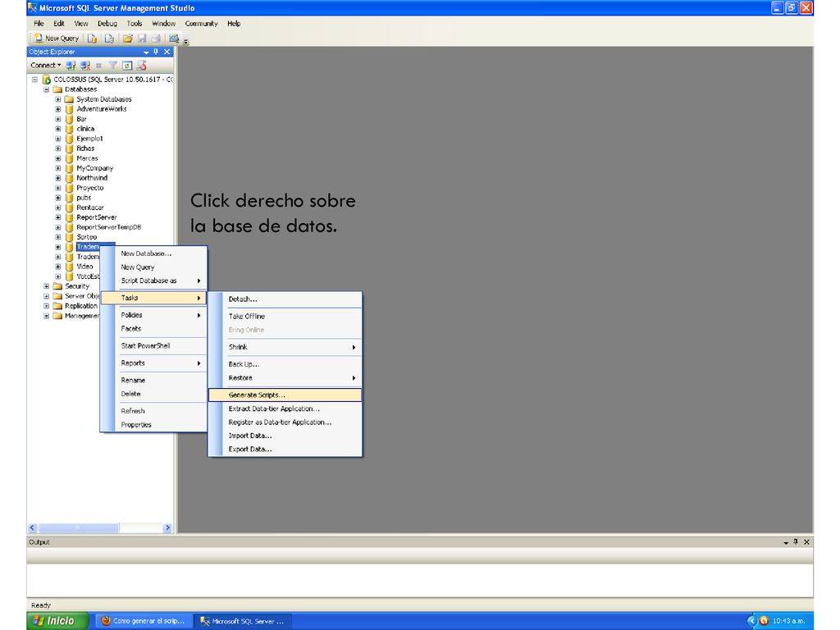The width and height of the screenshot is (840, 630).
Task: Click the ReportServer database icon
Action: [69, 217]
